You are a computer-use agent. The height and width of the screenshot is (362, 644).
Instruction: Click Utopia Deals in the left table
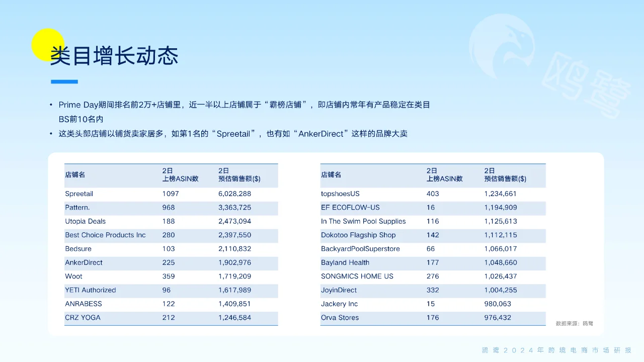(85, 221)
